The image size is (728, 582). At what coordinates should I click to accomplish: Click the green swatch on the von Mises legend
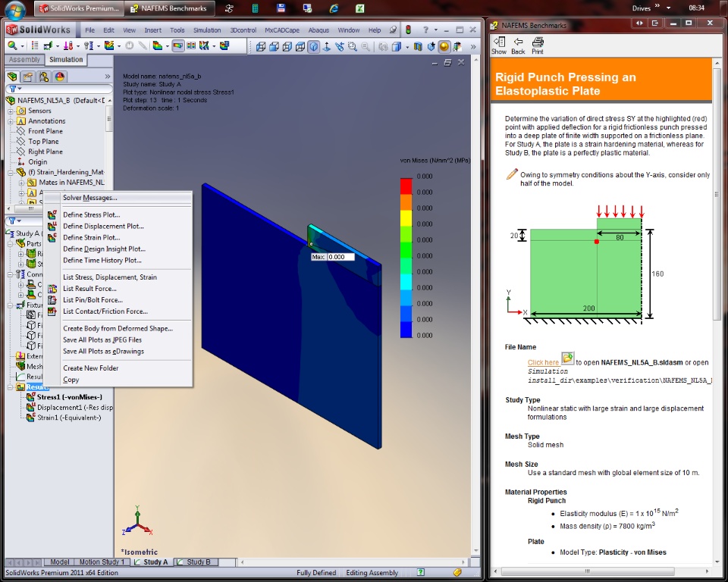406,249
